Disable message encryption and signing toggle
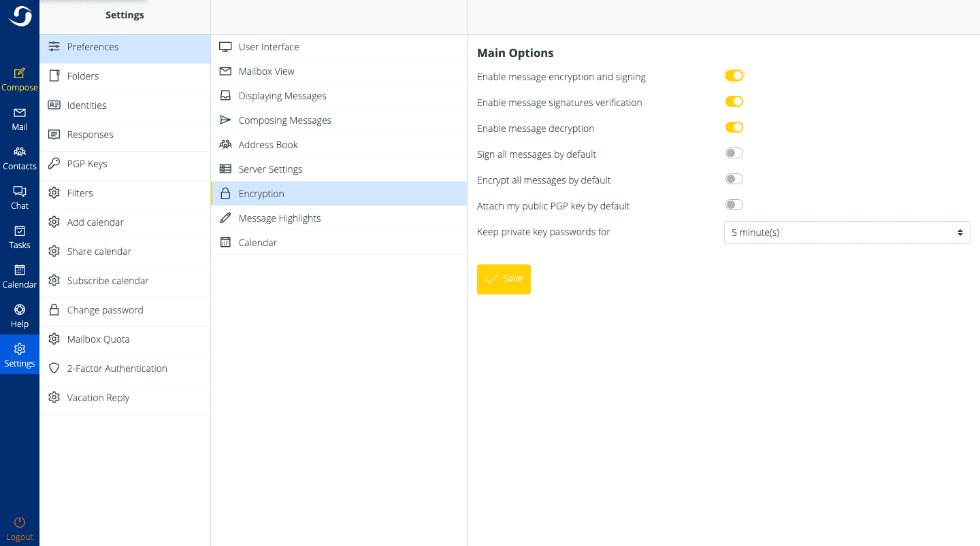The width and height of the screenshot is (980, 546). tap(734, 76)
